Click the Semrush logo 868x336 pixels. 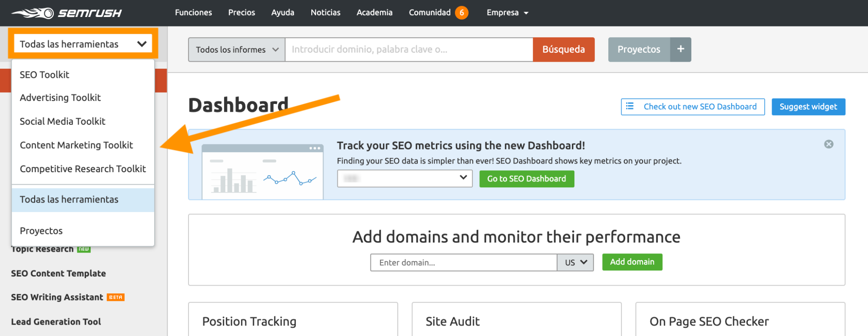tap(66, 13)
